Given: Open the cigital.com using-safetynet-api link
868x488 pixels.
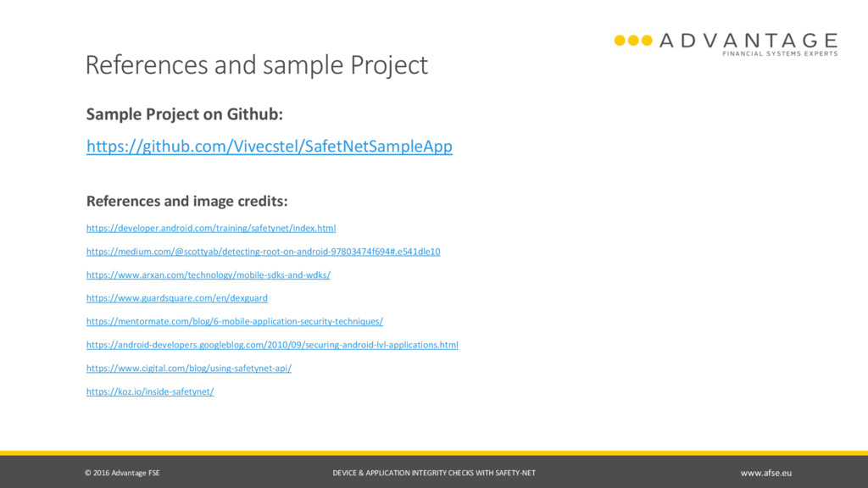Looking at the screenshot, I should (x=189, y=368).
